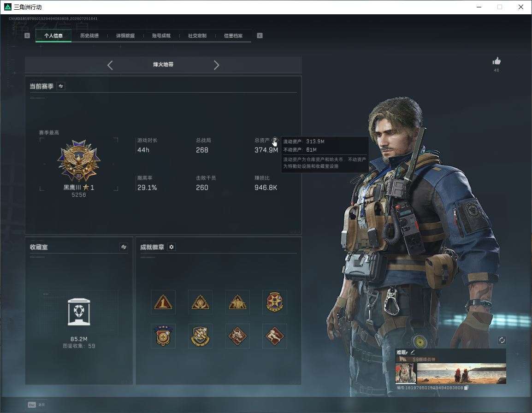532x413 pixels.
Task: Toggle the 收藏室 swap view icon
Action: [124, 247]
